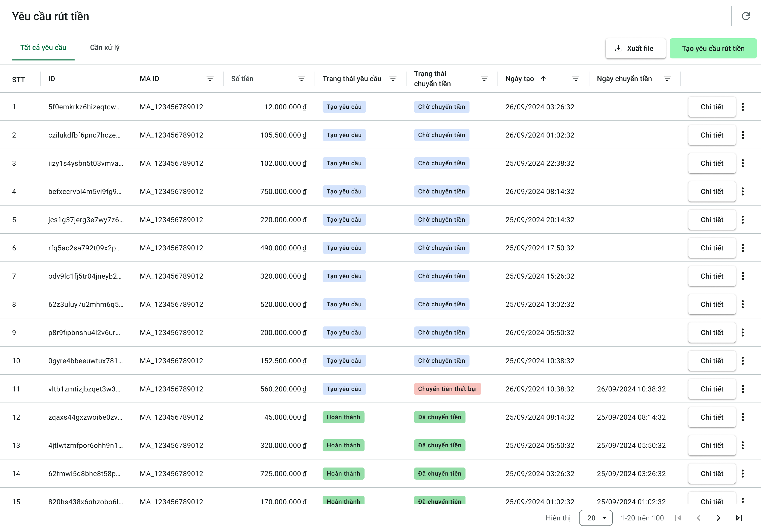
Task: Open Chi tiết for row 12
Action: 712,417
